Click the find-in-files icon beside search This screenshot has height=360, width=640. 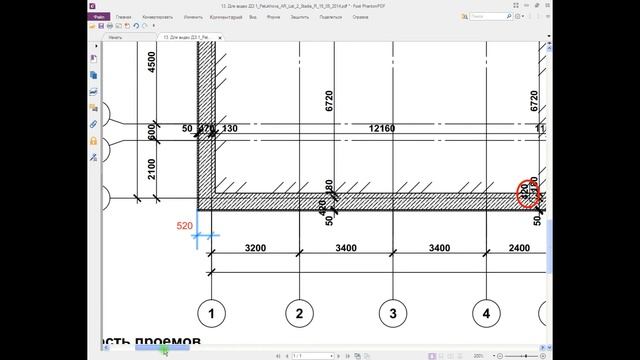464,16
